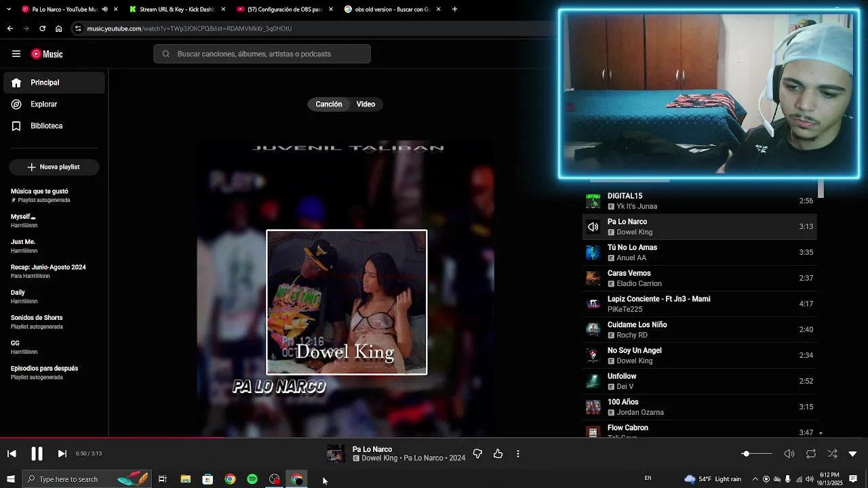The image size is (868, 488).
Task: Toggle shuffle in player bar
Action: click(832, 453)
